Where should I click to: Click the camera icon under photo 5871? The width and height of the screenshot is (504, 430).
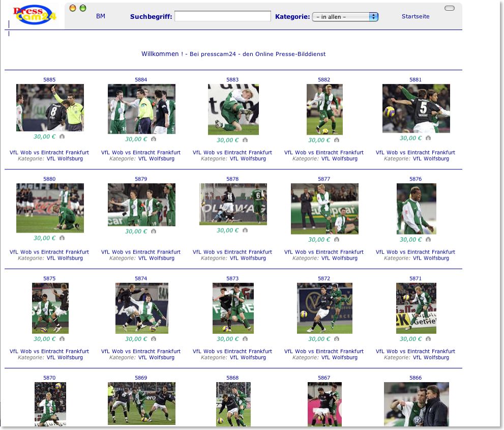point(428,339)
